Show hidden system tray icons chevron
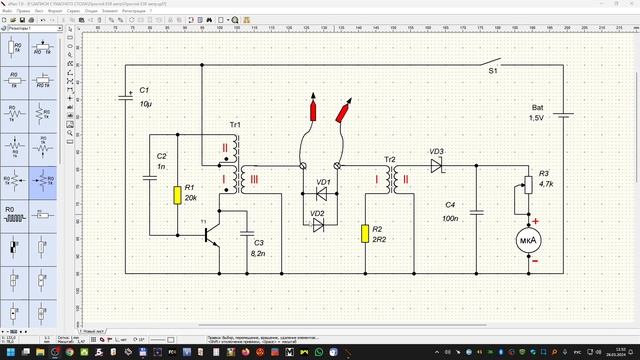This screenshot has width=640, height=360. click(437, 352)
